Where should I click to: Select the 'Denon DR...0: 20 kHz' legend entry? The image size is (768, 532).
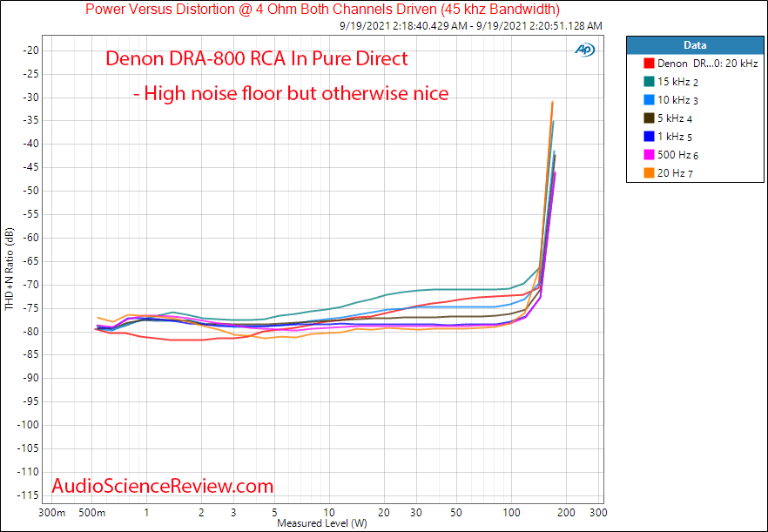point(701,64)
